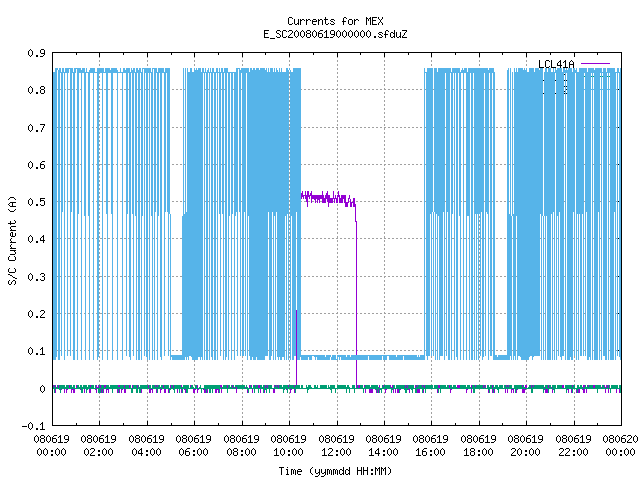640x480 pixels.
Task: Click the y-axis tick label '0.7'
Action: (36, 128)
